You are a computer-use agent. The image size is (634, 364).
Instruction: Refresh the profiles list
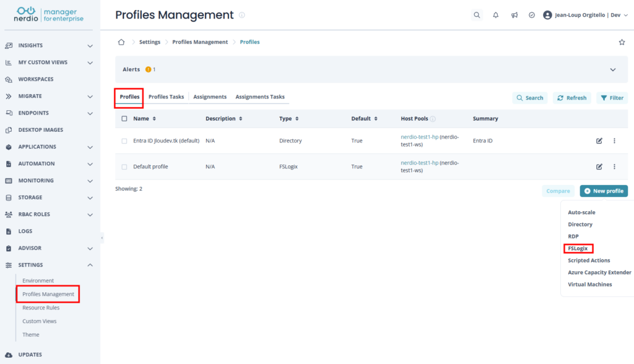[x=571, y=98]
